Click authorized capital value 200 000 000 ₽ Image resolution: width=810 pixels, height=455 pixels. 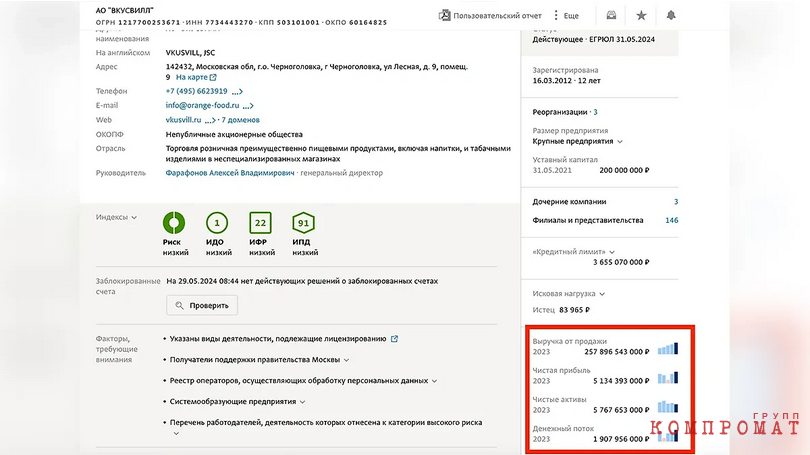click(x=624, y=170)
